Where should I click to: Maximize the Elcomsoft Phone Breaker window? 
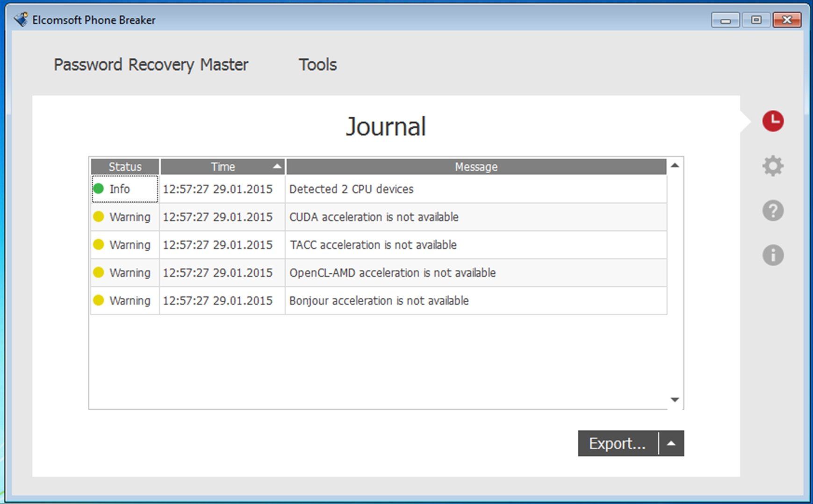[x=756, y=20]
